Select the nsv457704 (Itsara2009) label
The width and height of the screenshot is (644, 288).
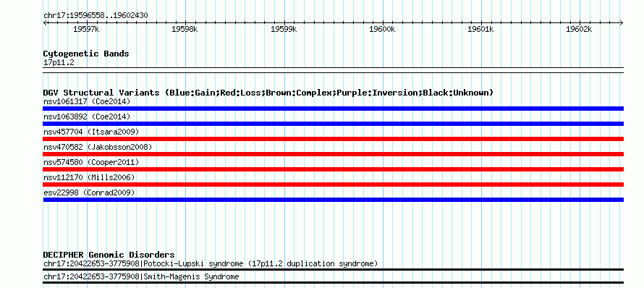(x=91, y=132)
